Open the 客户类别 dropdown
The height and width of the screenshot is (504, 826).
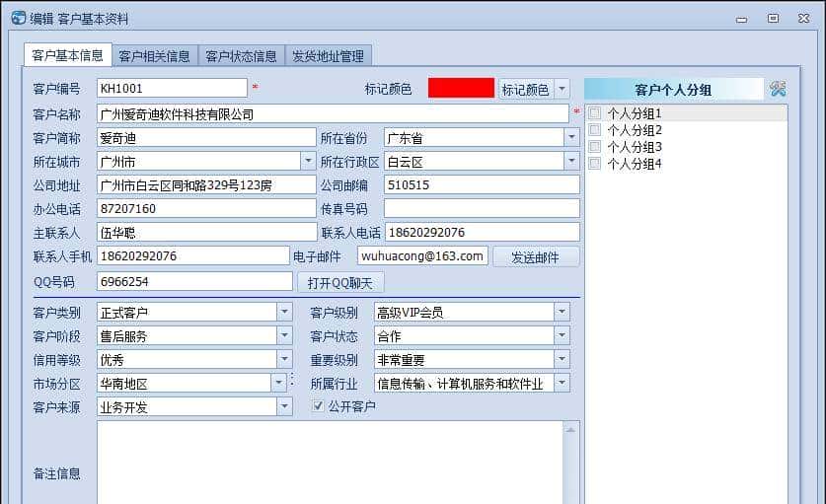tap(284, 312)
